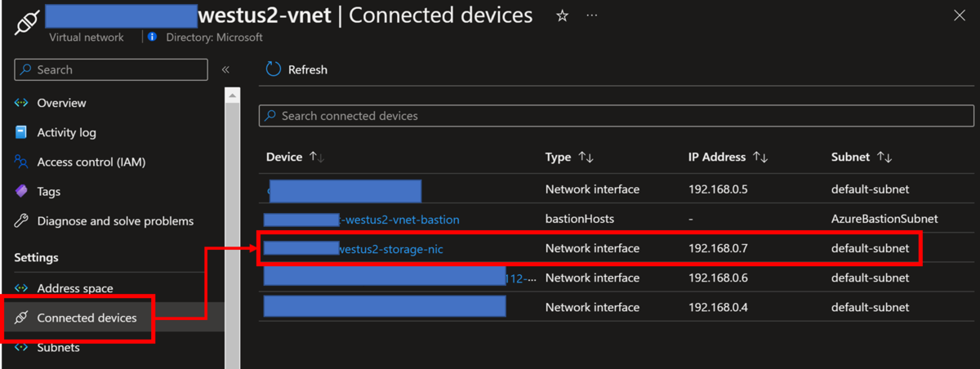
Task: Click the Search connected devices field
Action: tap(617, 116)
